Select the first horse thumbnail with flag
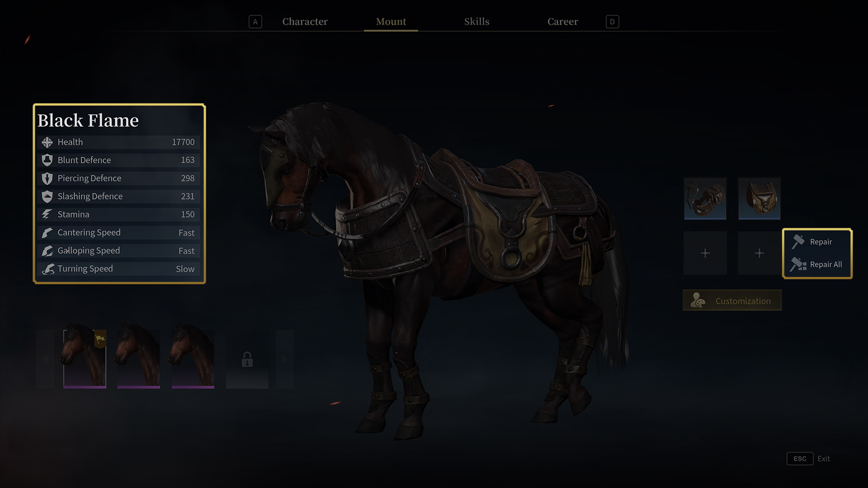868x488 pixels. (85, 359)
